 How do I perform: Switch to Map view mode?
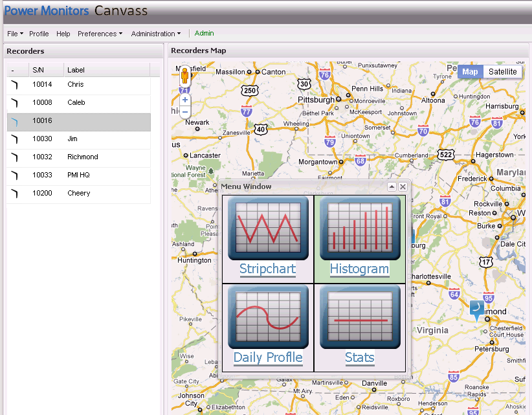[470, 71]
